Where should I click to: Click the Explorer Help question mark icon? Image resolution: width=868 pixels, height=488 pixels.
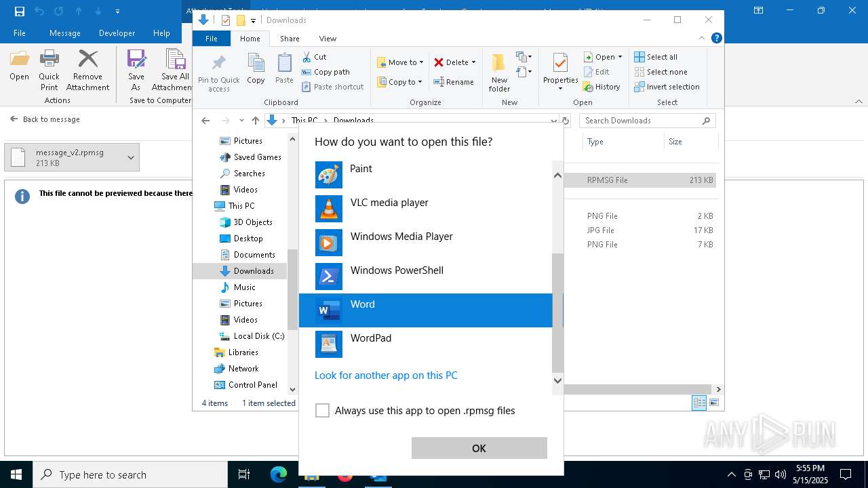click(717, 39)
